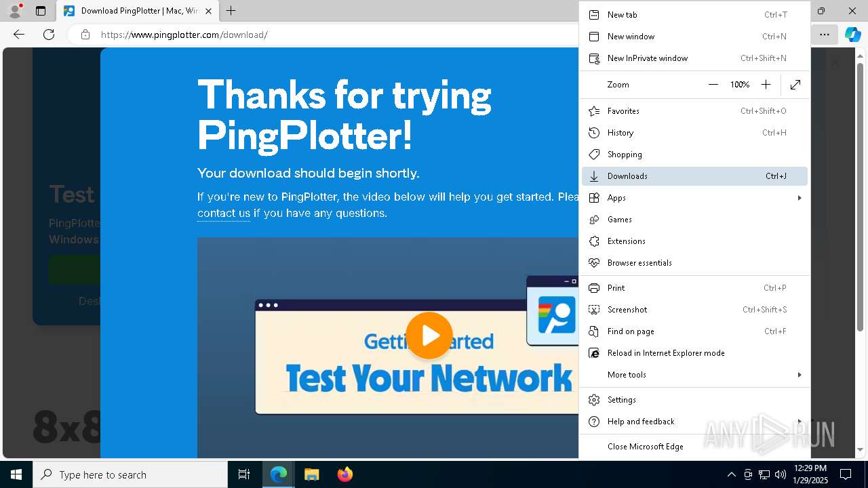Open notifications action center
The height and width of the screenshot is (488, 868).
(846, 474)
